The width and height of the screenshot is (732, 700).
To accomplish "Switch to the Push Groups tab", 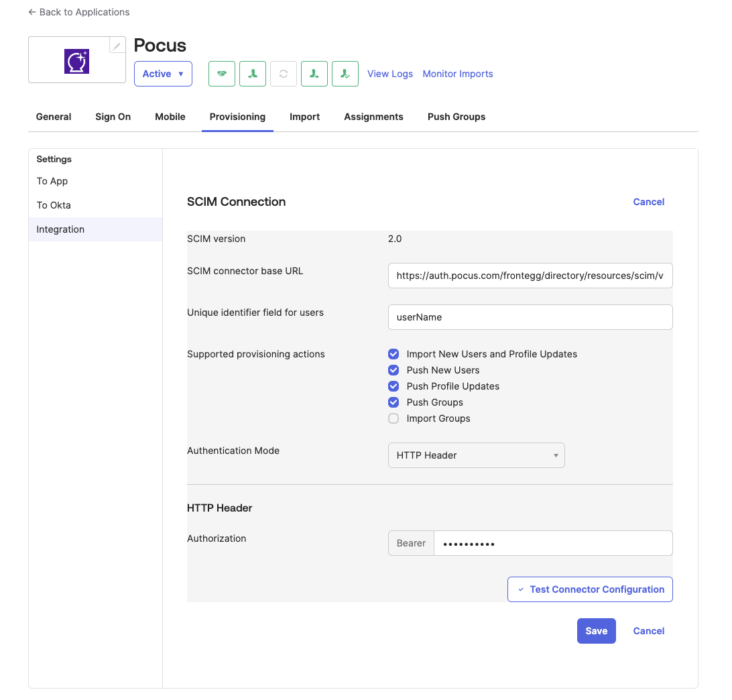I will click(x=456, y=117).
